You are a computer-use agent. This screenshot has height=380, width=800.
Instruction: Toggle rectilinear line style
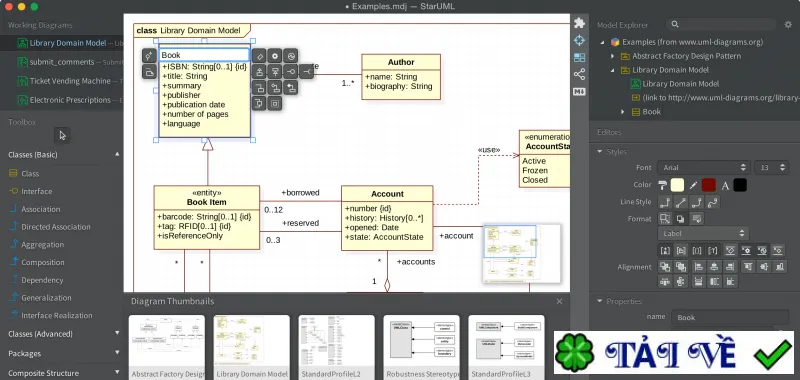[x=665, y=202]
